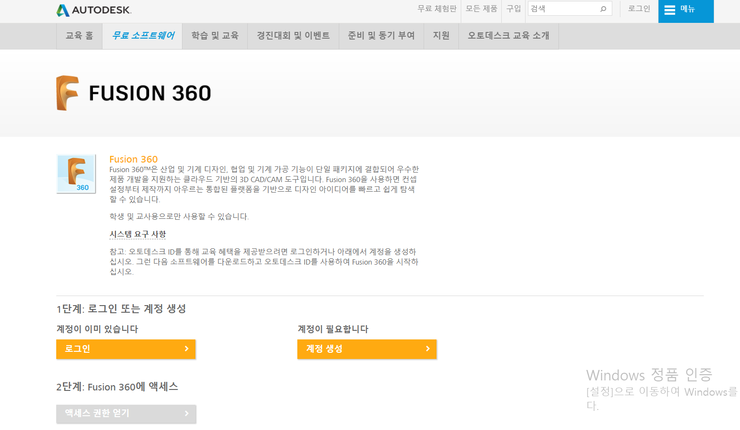Click the large Fusion 360 banner logo
This screenshot has height=430, width=740.
pyautogui.click(x=134, y=93)
